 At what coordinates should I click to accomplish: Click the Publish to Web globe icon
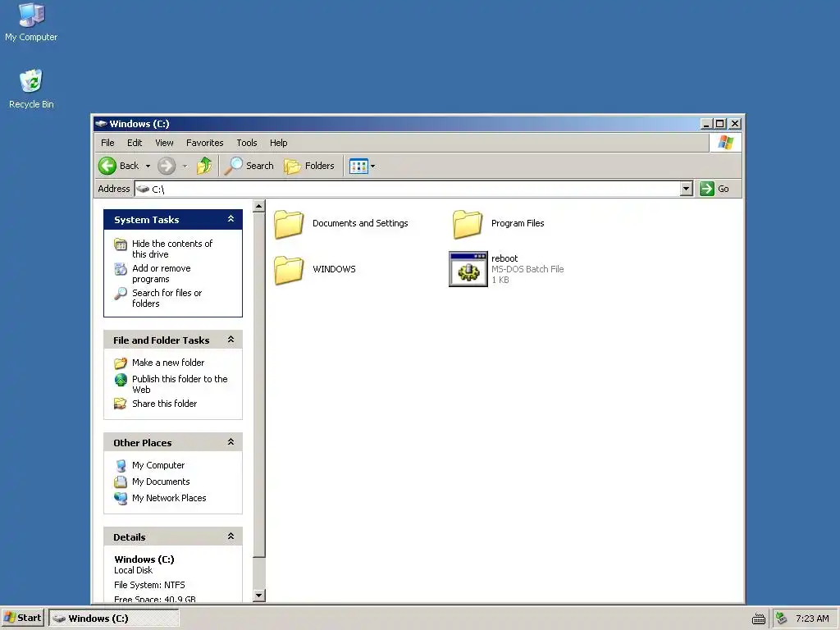coord(121,380)
